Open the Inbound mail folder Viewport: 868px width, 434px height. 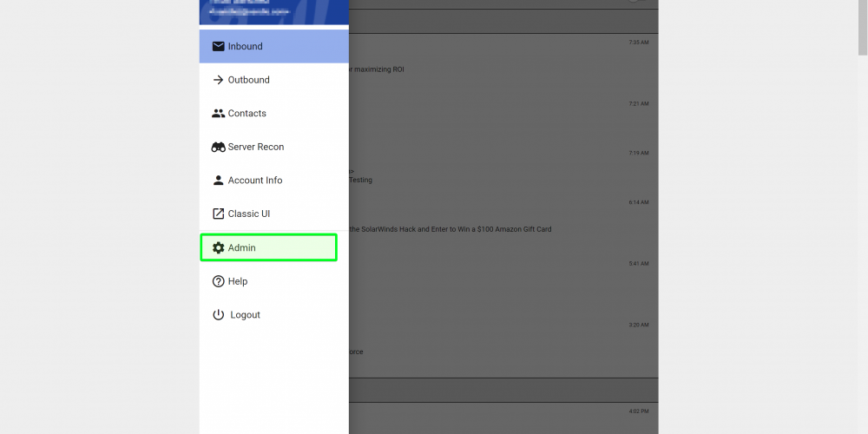[274, 47]
